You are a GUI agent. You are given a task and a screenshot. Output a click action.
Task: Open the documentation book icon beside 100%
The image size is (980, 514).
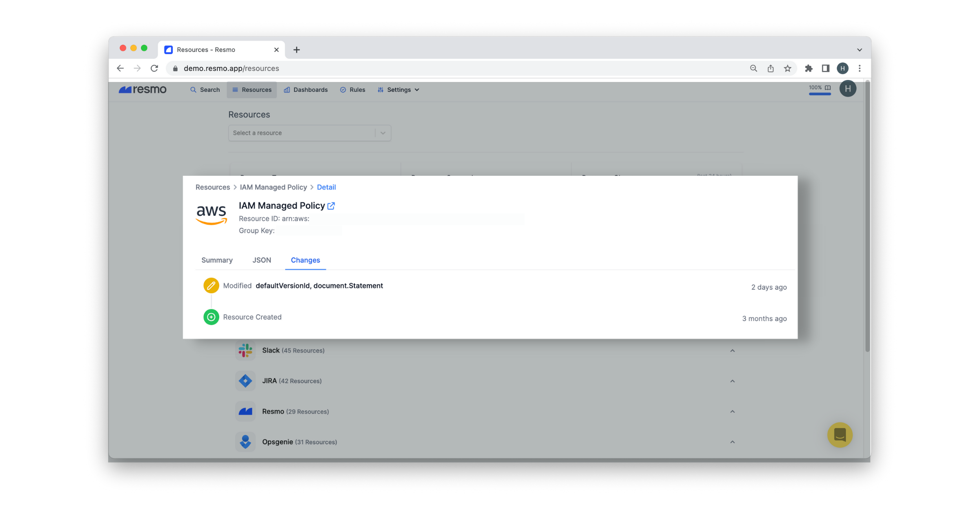coord(828,88)
